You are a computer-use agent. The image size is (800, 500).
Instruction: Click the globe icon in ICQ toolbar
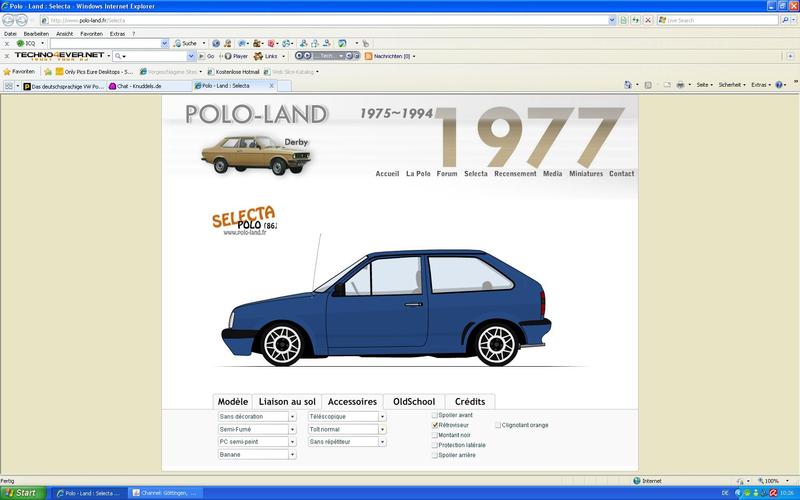216,43
